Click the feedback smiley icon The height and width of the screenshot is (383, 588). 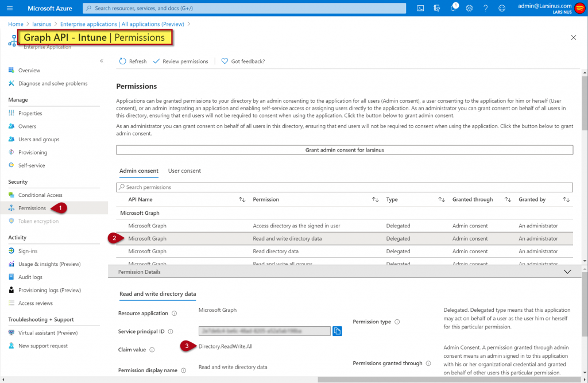click(502, 8)
